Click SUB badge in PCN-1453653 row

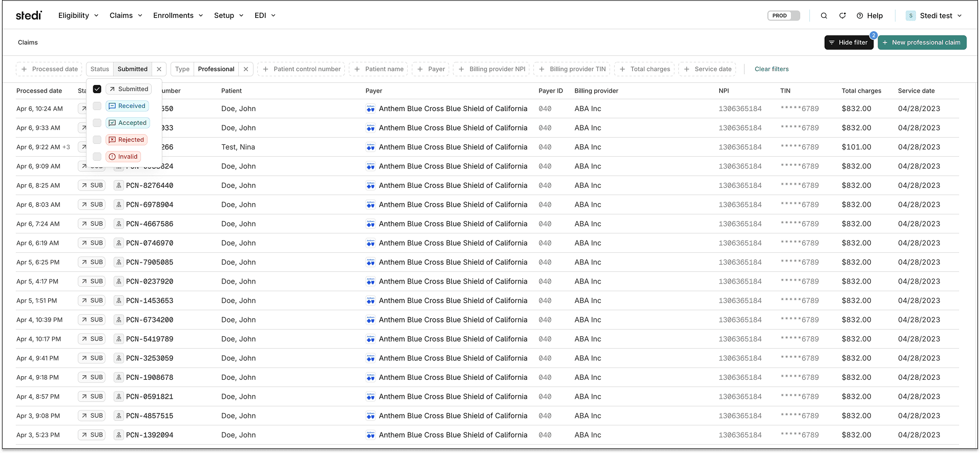pos(92,300)
